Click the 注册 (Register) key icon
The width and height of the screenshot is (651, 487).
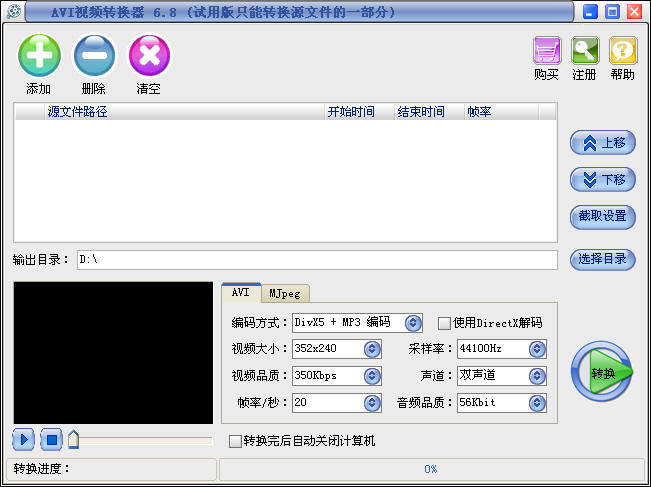point(585,51)
